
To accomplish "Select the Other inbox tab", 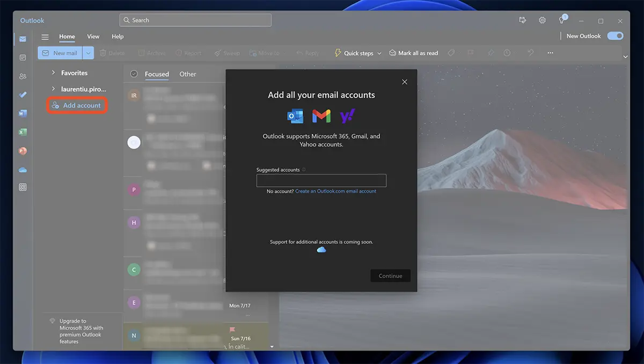I will click(188, 74).
